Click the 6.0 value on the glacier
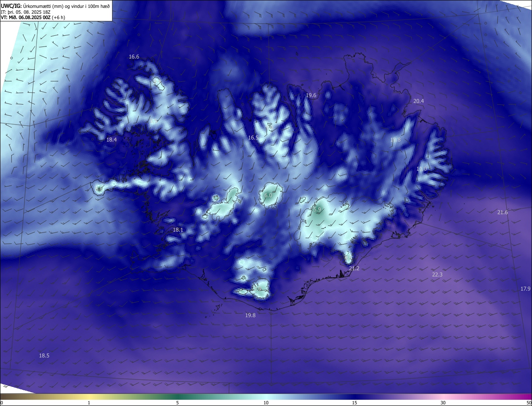The width and height of the screenshot is (532, 406). click(268, 195)
